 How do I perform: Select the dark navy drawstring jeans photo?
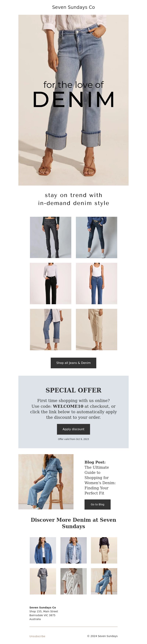tap(96, 237)
